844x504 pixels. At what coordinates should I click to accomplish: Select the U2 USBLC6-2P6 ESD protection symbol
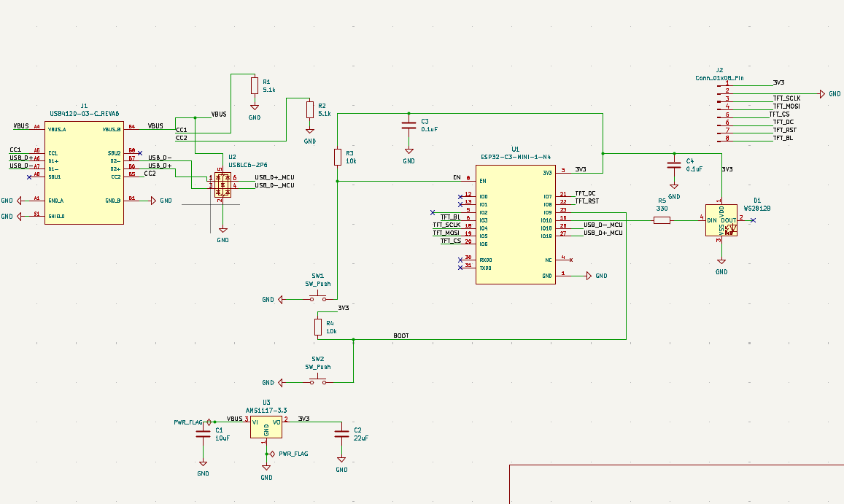pos(222,185)
